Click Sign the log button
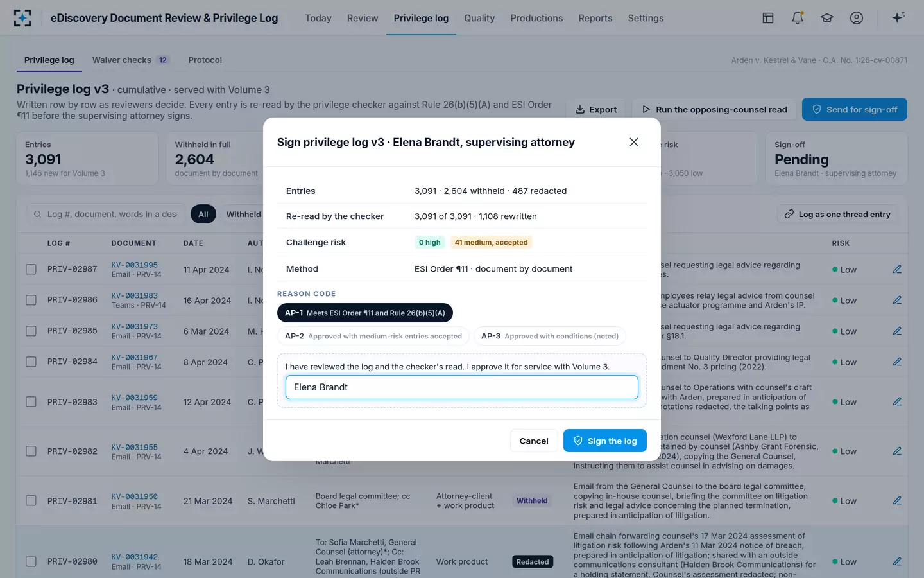924x578 pixels. click(605, 441)
